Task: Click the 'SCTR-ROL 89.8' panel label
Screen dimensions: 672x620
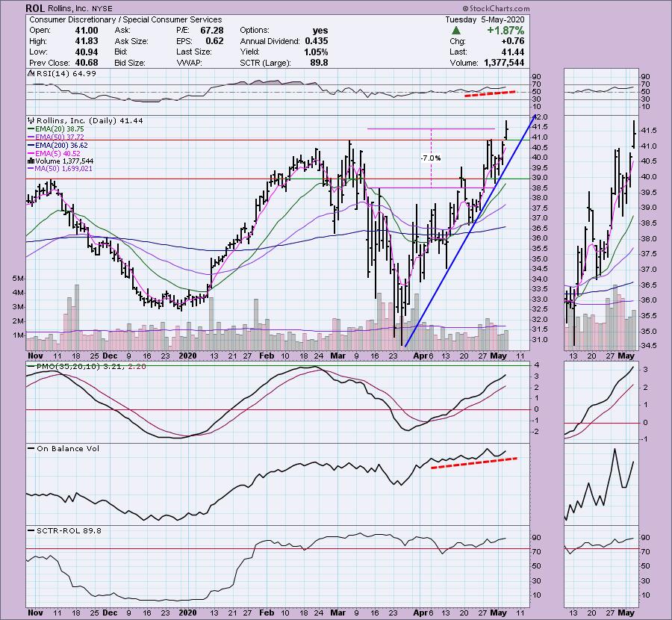Action: 69,531
